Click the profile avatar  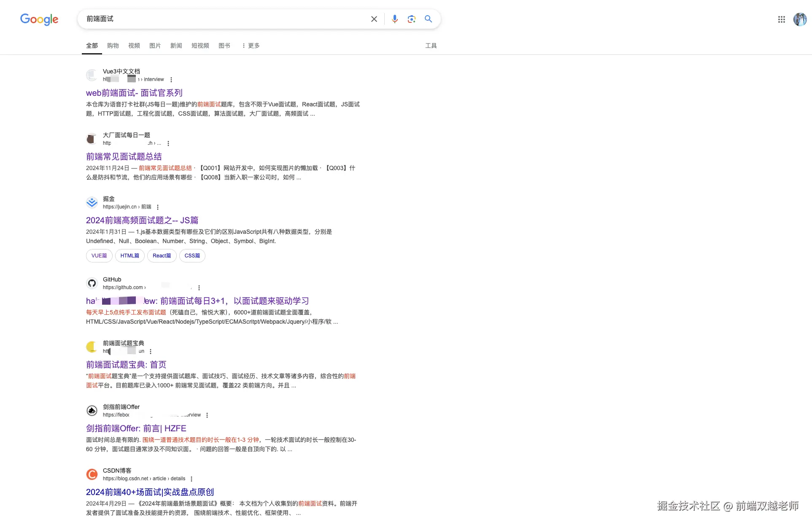(x=800, y=19)
